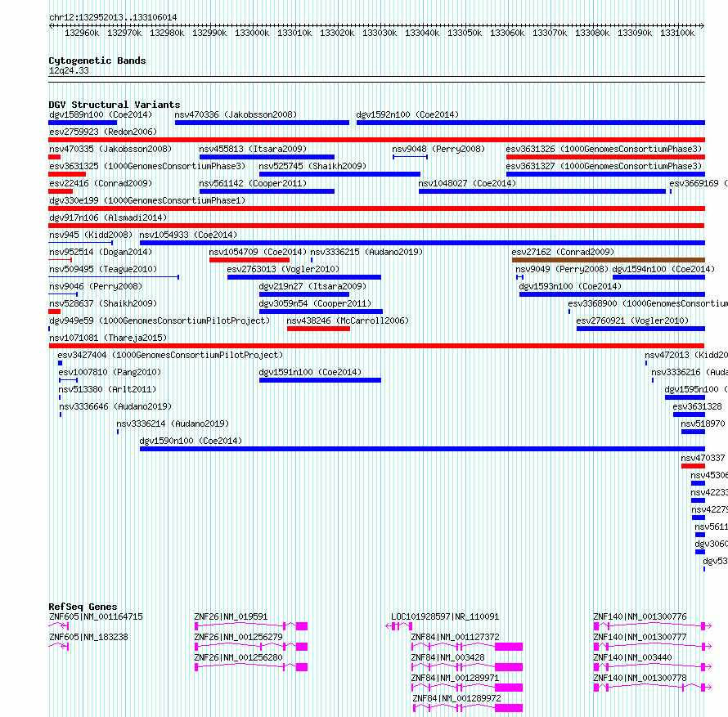Open esv3427404 (1000GenomesConsortiumPilotProject) variant

click(x=170, y=355)
